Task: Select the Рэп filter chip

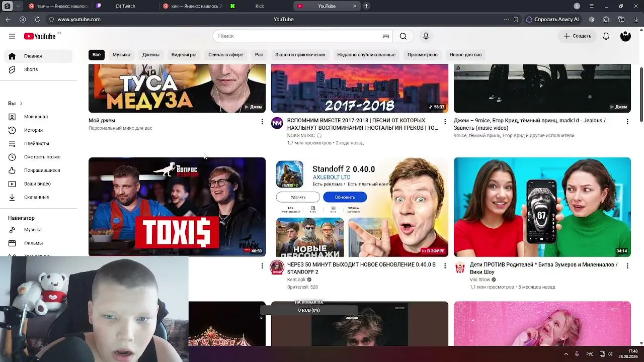Action: click(x=259, y=55)
